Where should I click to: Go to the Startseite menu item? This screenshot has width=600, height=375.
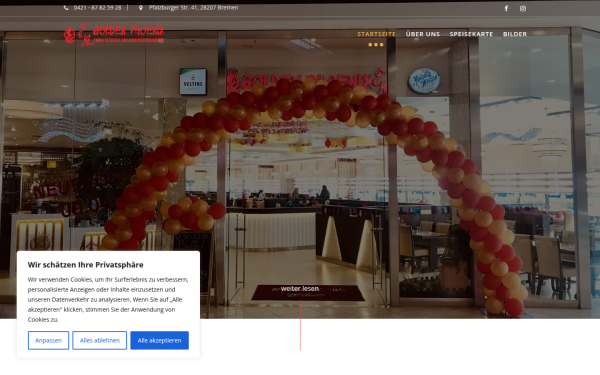coord(376,34)
